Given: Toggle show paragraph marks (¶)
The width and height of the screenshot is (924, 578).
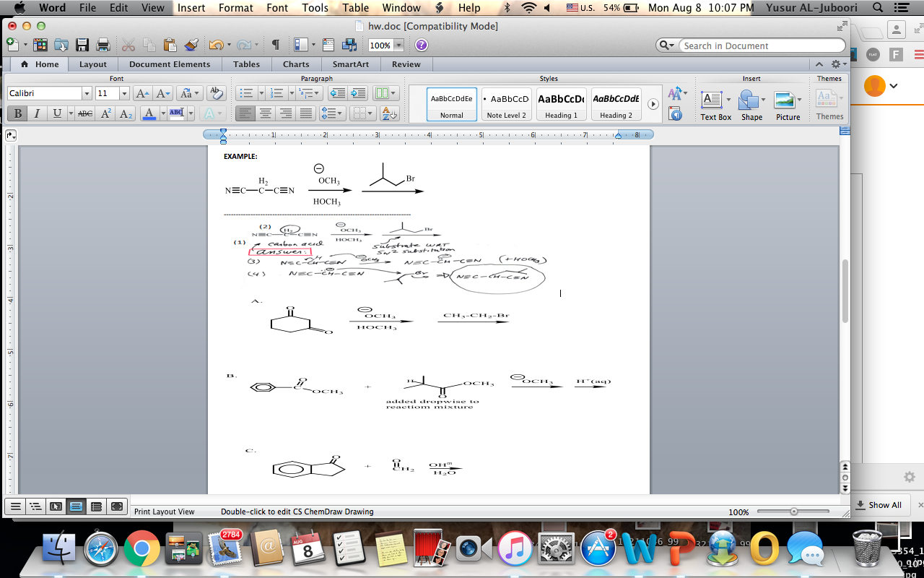Looking at the screenshot, I should tap(275, 45).
